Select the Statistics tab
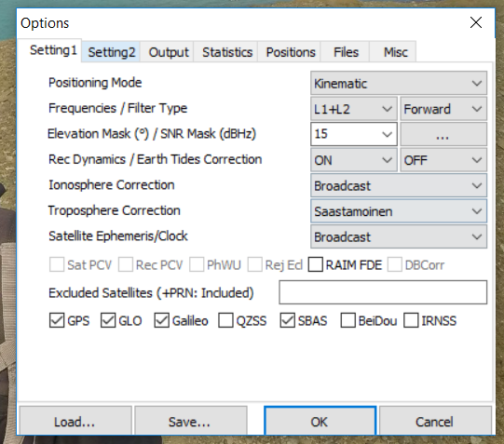The height and width of the screenshot is (444, 504). click(x=227, y=52)
